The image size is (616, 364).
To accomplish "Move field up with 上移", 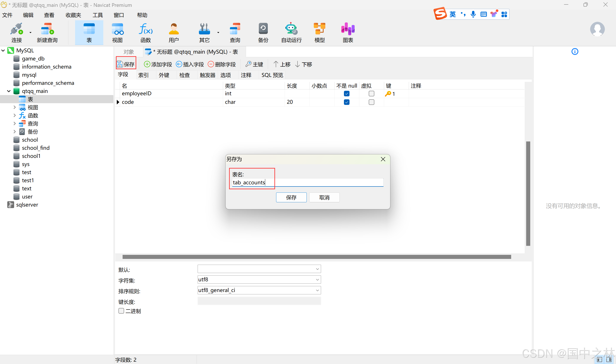I will (282, 64).
